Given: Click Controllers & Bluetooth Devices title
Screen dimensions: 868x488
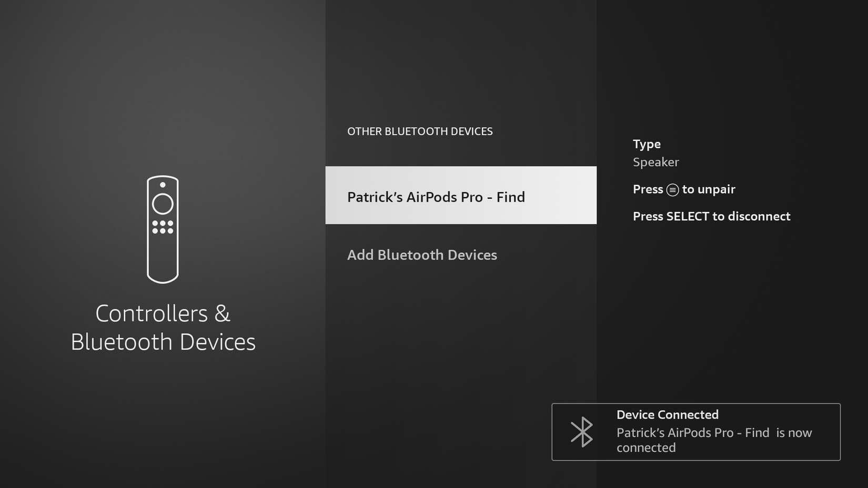Looking at the screenshot, I should point(163,328).
